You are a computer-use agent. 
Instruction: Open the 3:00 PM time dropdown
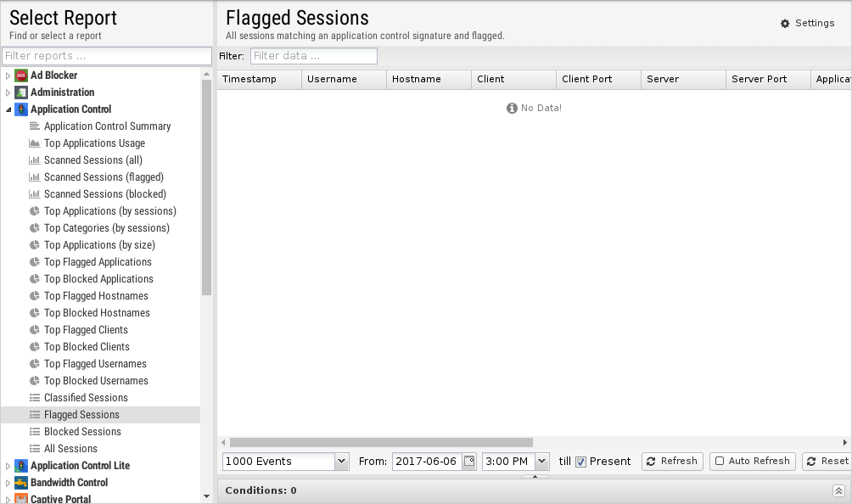click(541, 462)
